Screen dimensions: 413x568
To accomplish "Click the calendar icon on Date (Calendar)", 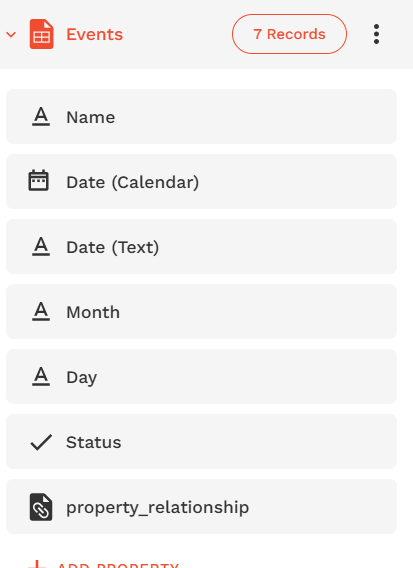I will [x=38, y=180].
